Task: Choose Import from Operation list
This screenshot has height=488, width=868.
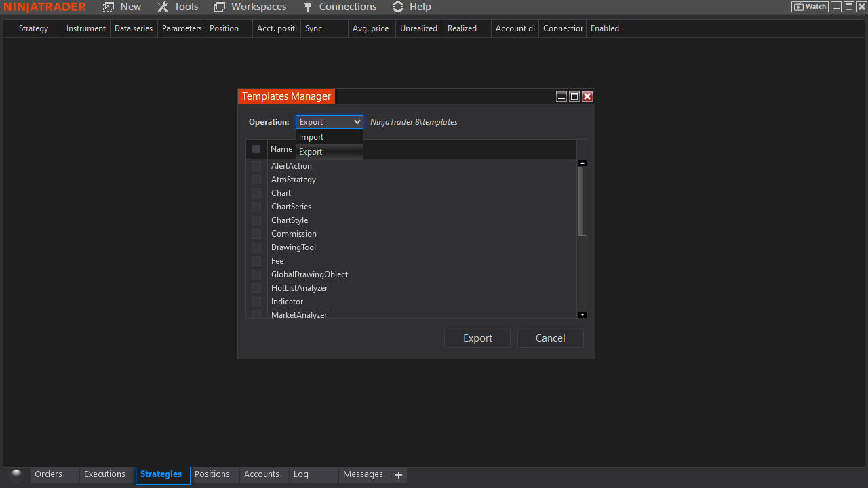Action: (330, 137)
